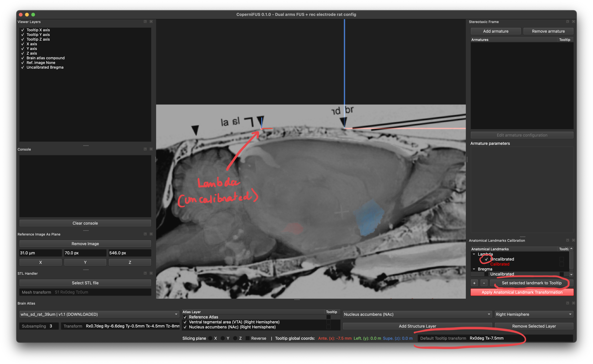Uncheck Lambda Uncalibrated landmark checkbox
The image size is (593, 364).
[486, 259]
